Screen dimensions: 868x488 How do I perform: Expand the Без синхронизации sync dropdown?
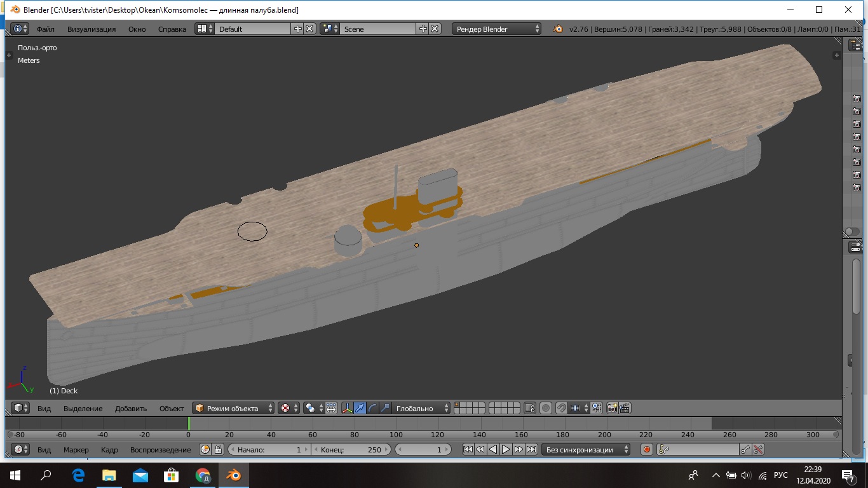[586, 449]
